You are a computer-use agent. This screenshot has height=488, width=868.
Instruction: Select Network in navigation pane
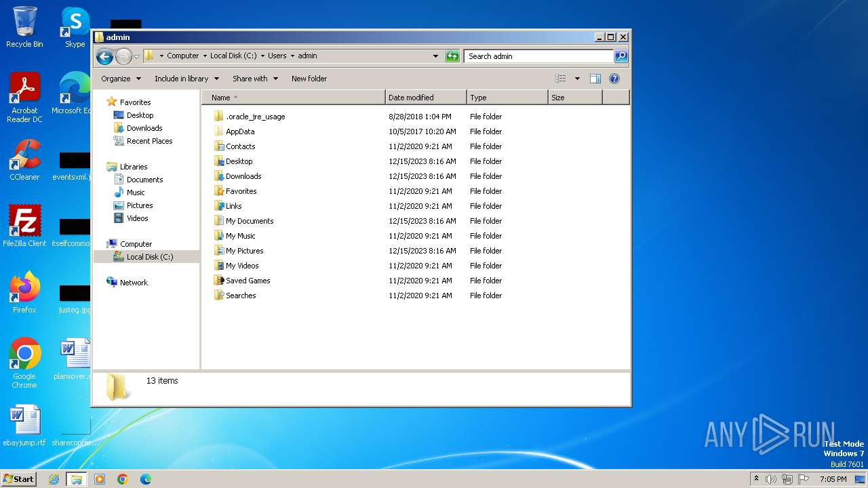point(134,283)
